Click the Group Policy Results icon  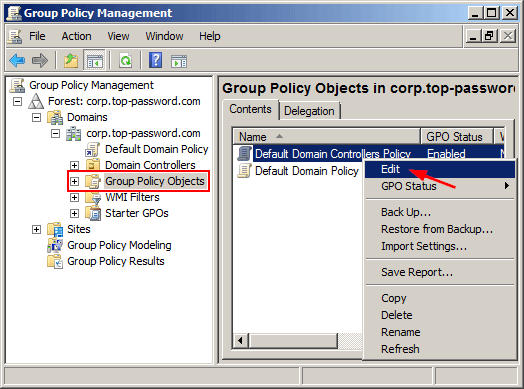click(x=55, y=261)
